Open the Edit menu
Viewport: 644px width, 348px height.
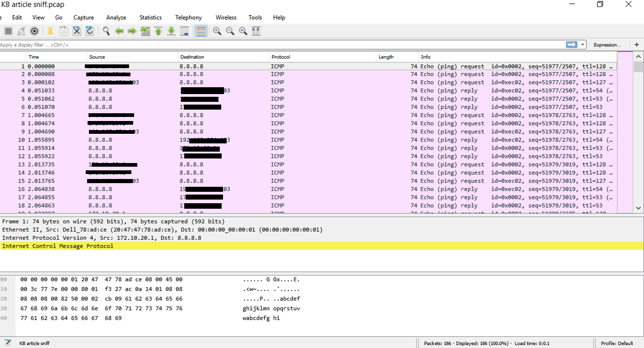click(x=17, y=17)
